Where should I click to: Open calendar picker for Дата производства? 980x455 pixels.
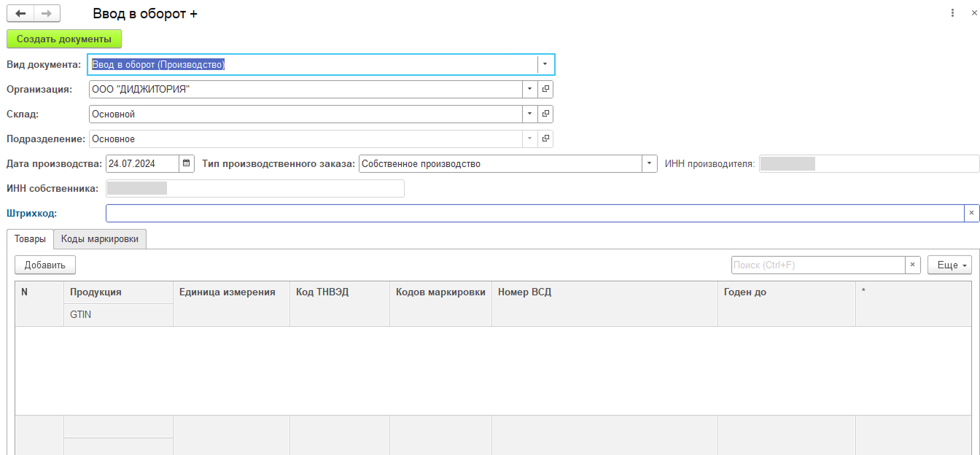[187, 163]
